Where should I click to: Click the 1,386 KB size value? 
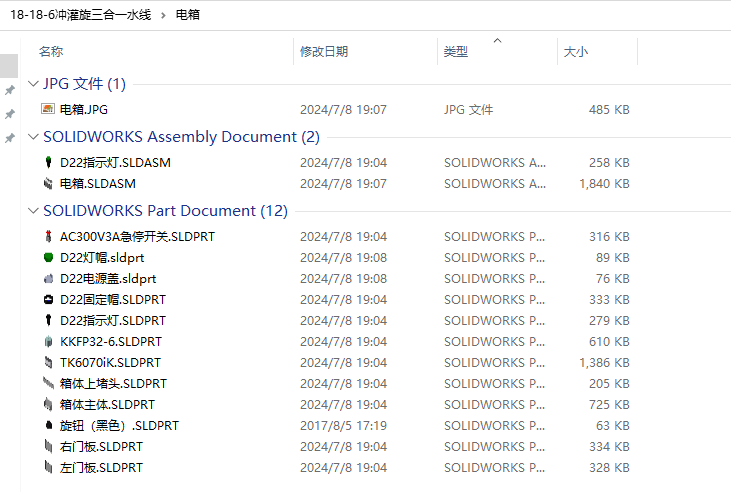(604, 362)
